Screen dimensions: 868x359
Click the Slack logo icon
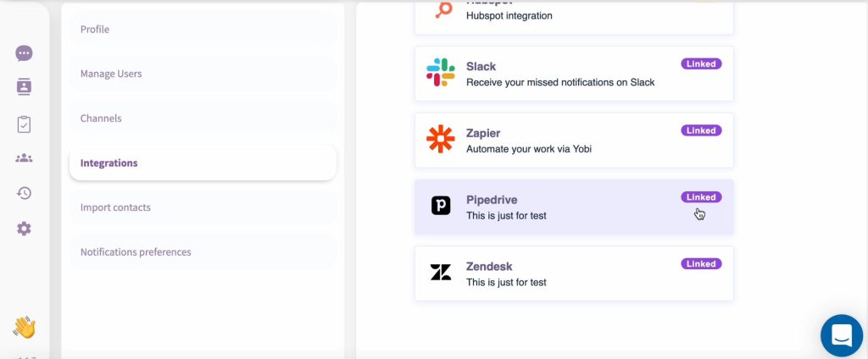[441, 73]
